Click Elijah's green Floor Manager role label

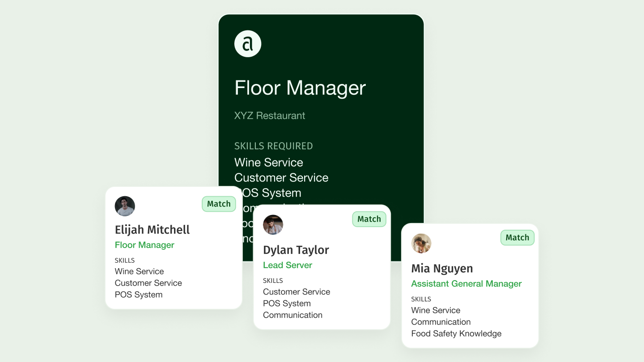(x=144, y=245)
